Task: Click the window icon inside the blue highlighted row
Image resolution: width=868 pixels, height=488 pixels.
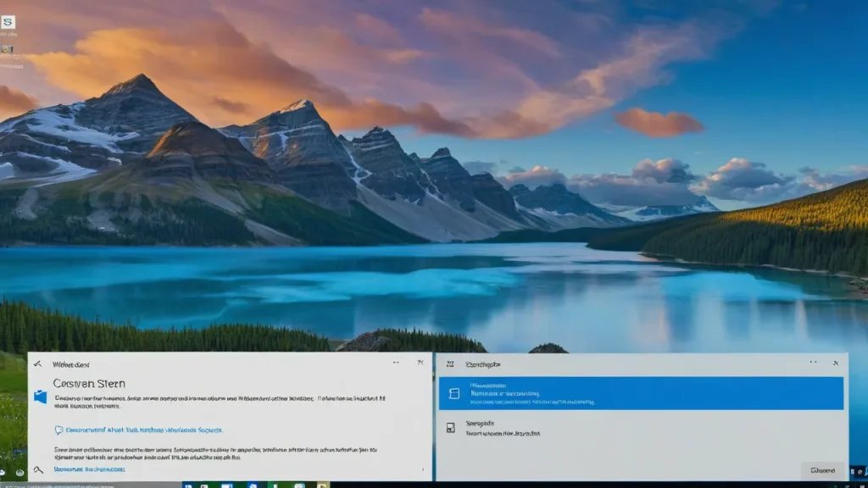Action: [x=454, y=393]
